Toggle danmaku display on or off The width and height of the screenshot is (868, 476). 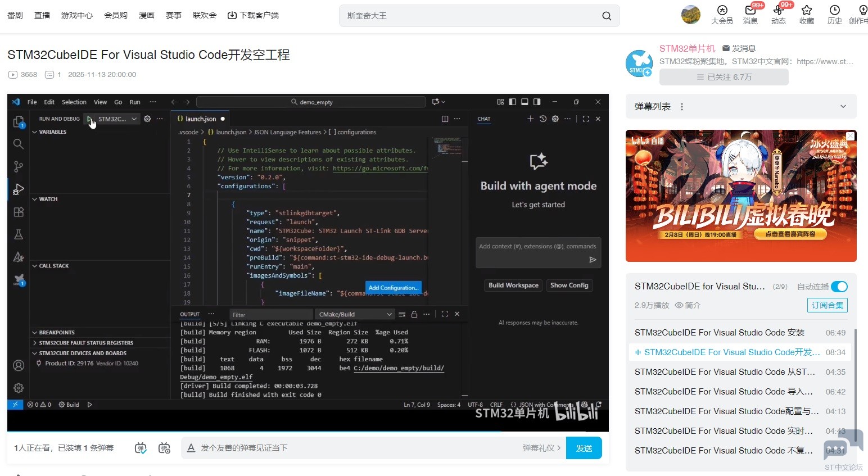tap(141, 448)
